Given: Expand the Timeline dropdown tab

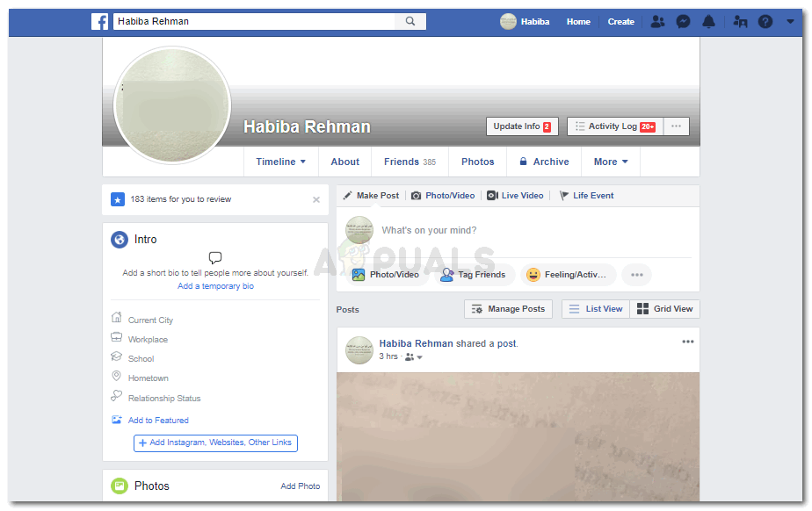Looking at the screenshot, I should tap(280, 162).
